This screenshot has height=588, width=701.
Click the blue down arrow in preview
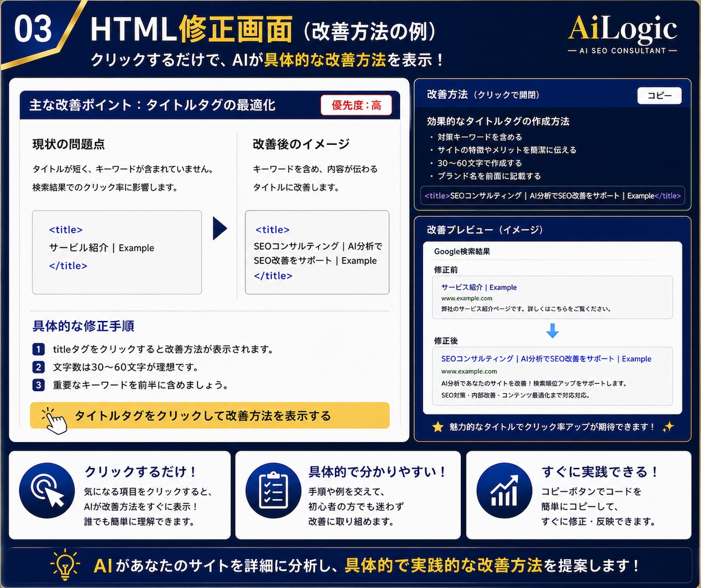pyautogui.click(x=552, y=331)
